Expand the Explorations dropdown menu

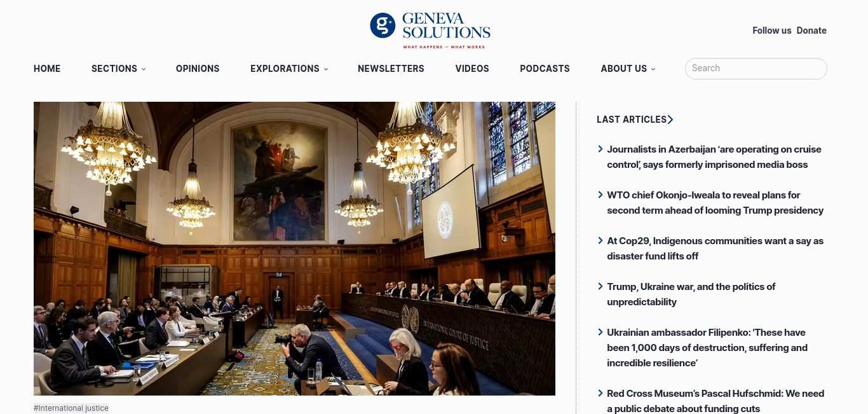click(x=289, y=69)
